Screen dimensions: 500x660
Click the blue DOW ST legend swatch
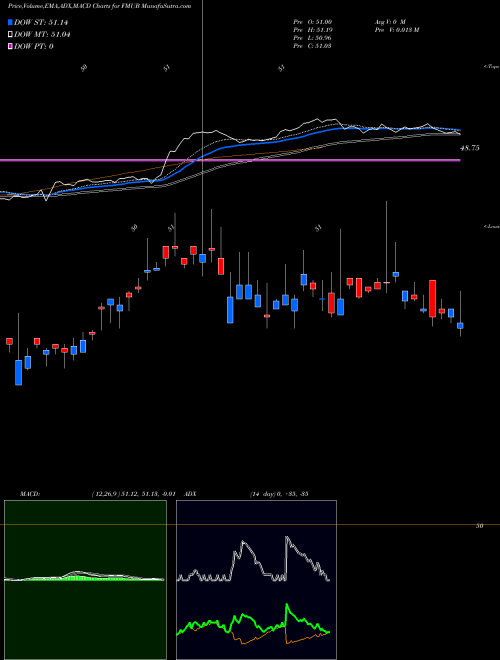pyautogui.click(x=11, y=22)
